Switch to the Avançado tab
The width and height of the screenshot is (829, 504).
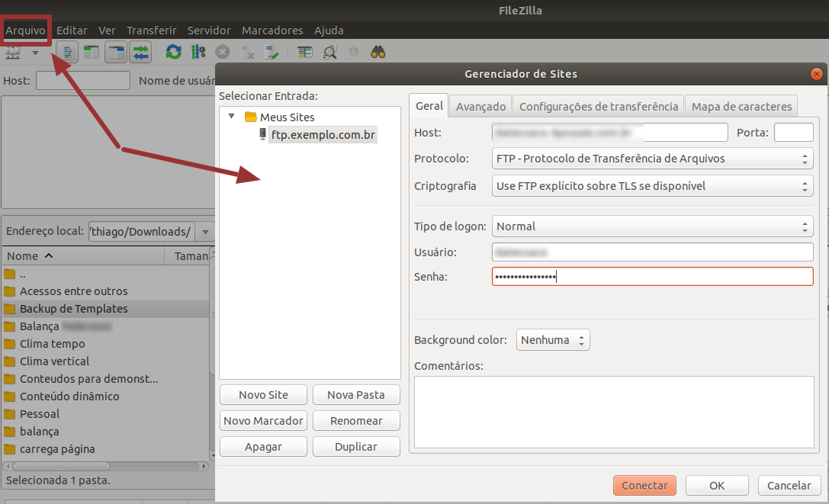pos(480,106)
